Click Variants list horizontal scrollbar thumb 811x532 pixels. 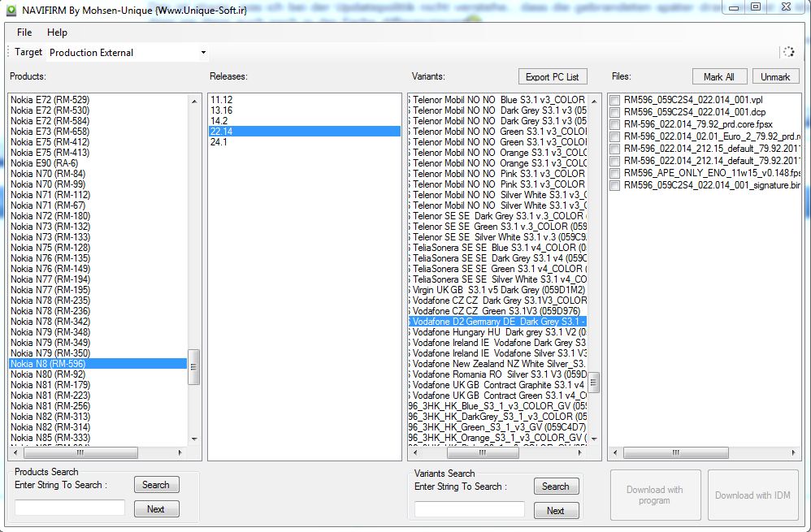(483, 452)
